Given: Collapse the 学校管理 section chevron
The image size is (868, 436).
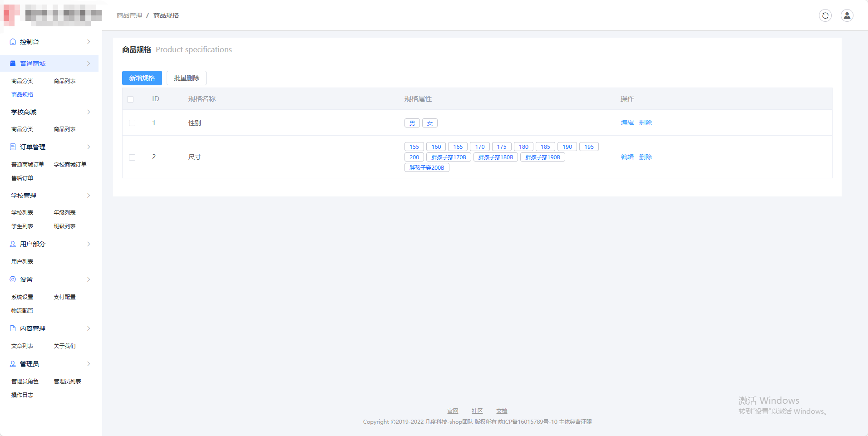Looking at the screenshot, I should [x=89, y=196].
